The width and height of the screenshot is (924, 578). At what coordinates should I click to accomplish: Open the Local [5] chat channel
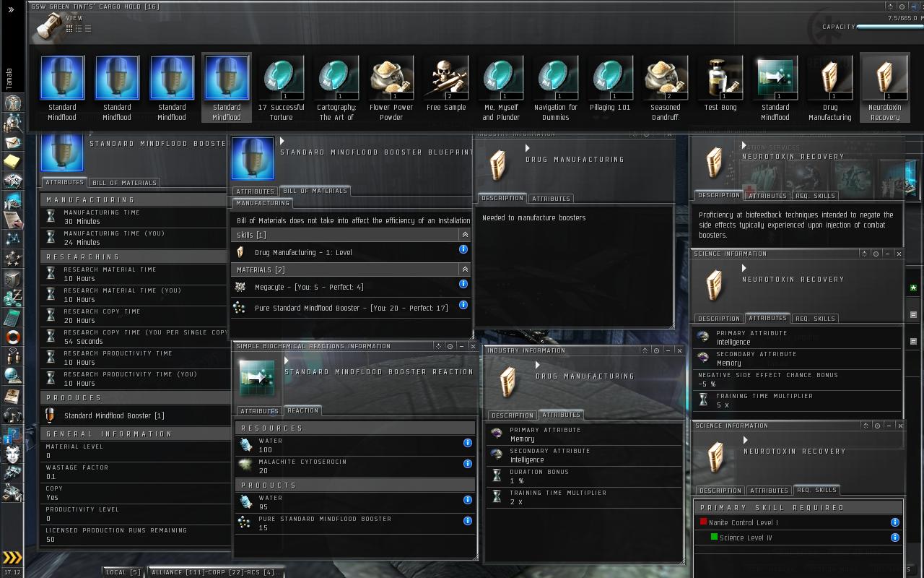pyautogui.click(x=123, y=572)
